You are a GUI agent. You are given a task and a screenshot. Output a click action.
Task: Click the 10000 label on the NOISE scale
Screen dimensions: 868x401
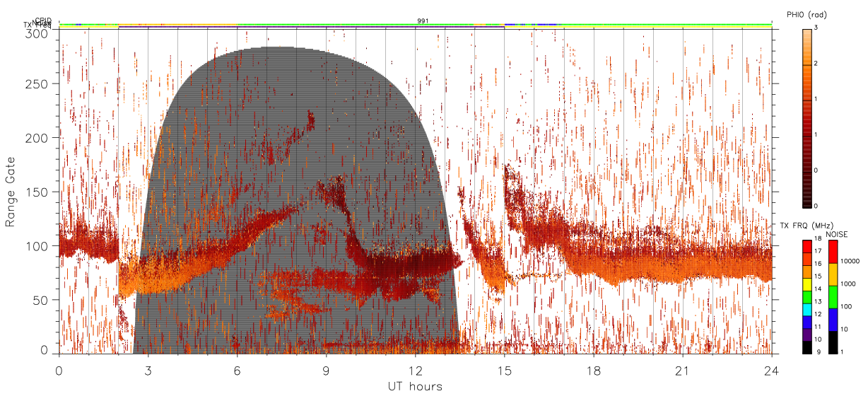point(850,261)
